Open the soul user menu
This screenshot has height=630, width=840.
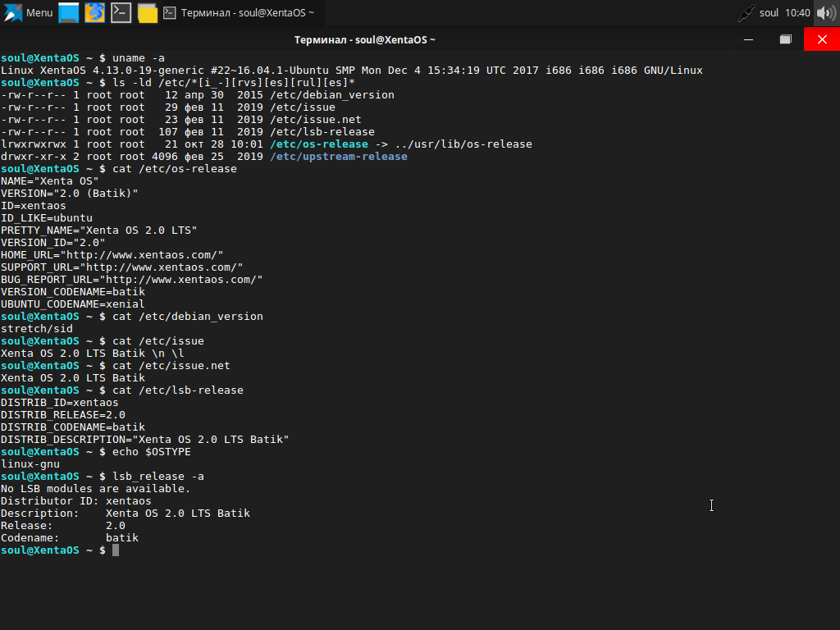pyautogui.click(x=769, y=13)
